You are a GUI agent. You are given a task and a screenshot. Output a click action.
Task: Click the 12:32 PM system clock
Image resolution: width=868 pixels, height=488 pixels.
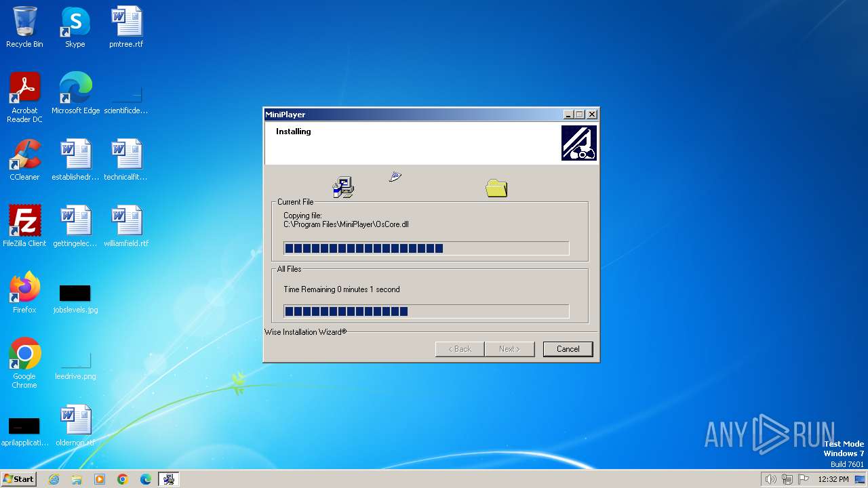click(833, 479)
